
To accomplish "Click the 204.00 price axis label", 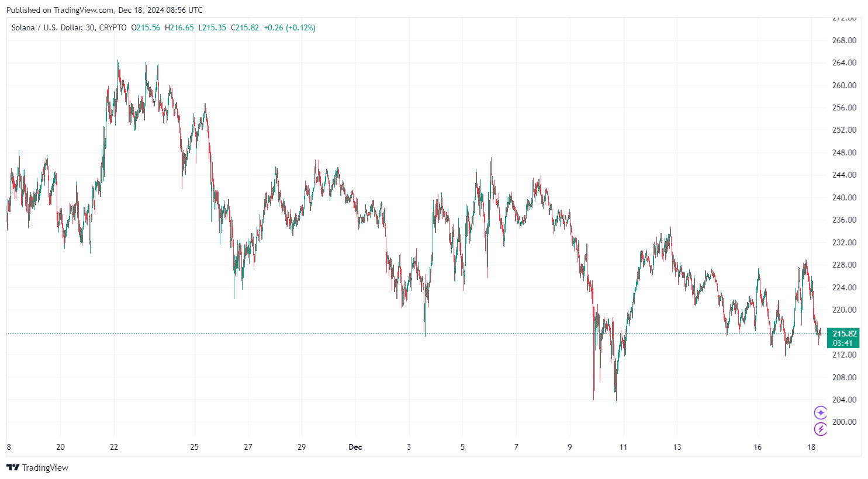I will [x=844, y=400].
